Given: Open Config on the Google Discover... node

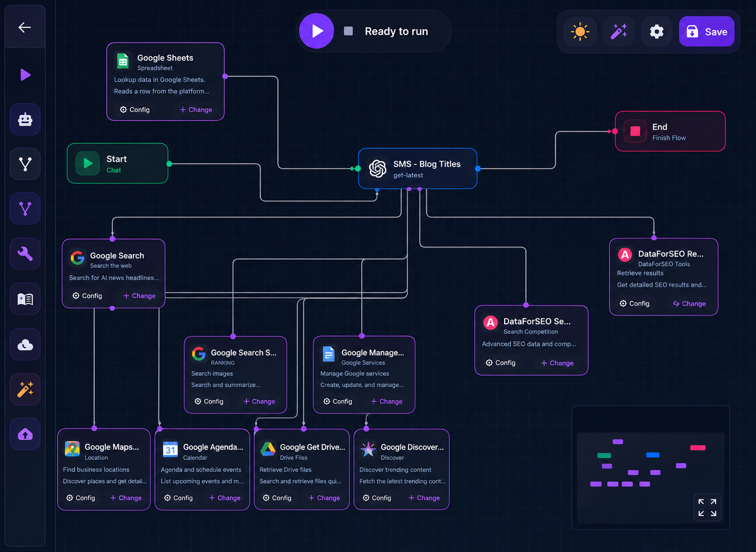Looking at the screenshot, I should coord(377,498).
